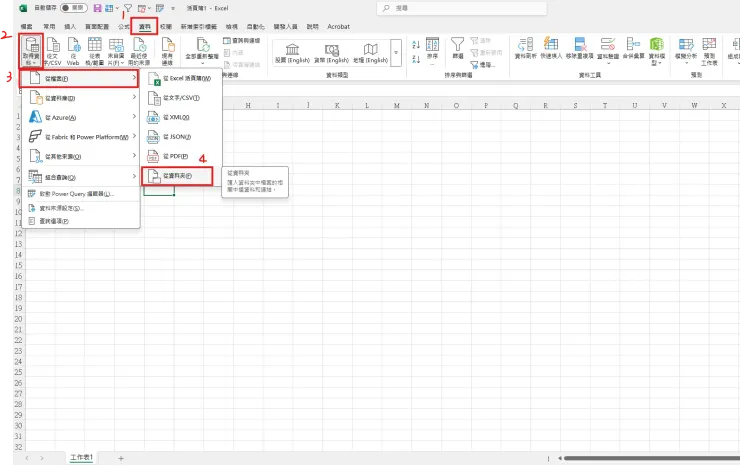
Task: Open the File ribbon tab
Action: (x=27, y=27)
